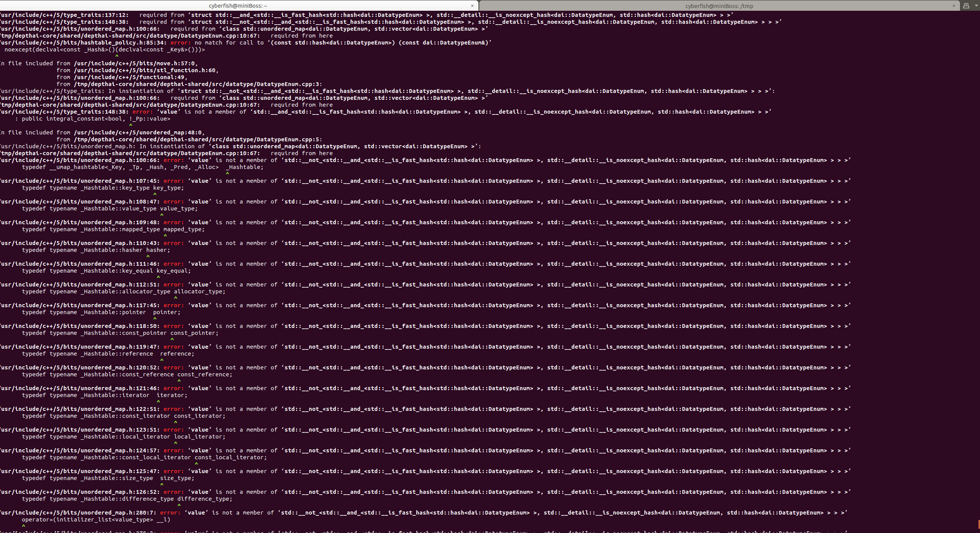Screen dimensions: 980x533
Task: Click inside the terminal output area
Action: [x=461, y=269]
